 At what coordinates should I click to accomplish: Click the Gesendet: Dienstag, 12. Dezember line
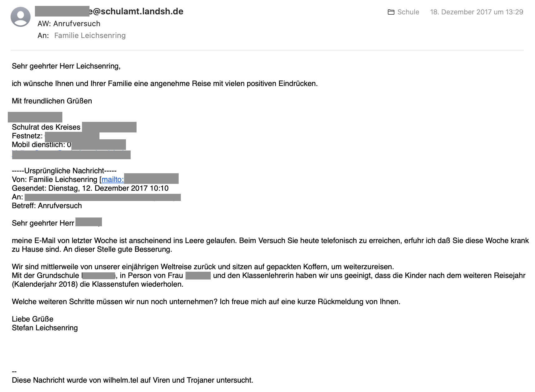point(90,188)
